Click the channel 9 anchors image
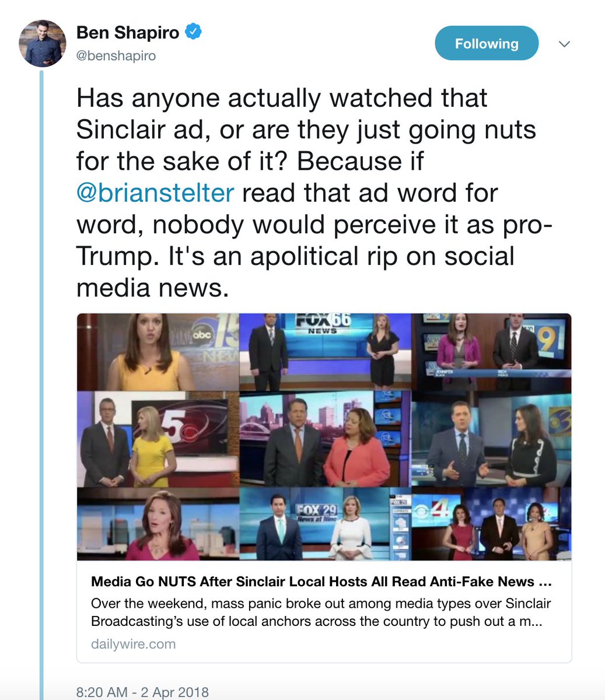The image size is (605, 700). (491, 352)
